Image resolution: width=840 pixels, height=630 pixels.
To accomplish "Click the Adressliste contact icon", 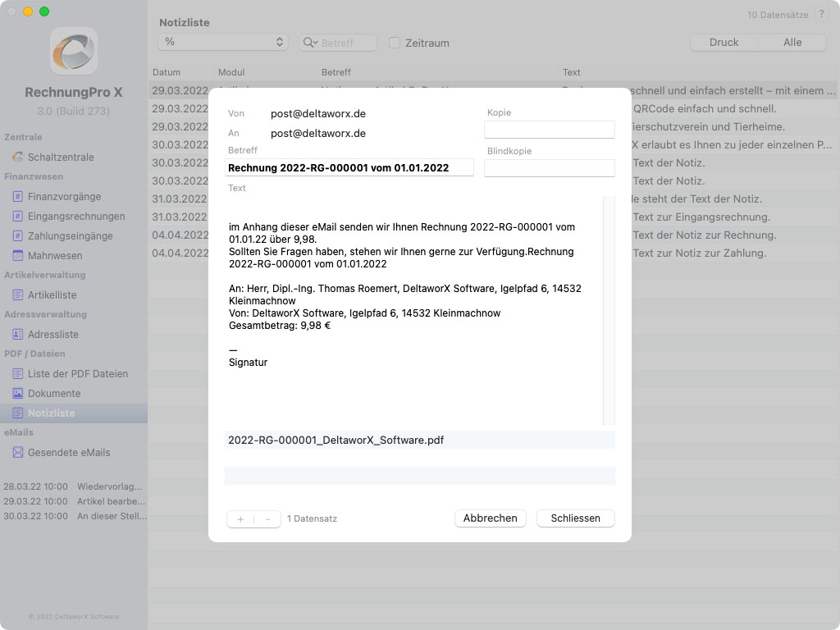I will (x=17, y=335).
